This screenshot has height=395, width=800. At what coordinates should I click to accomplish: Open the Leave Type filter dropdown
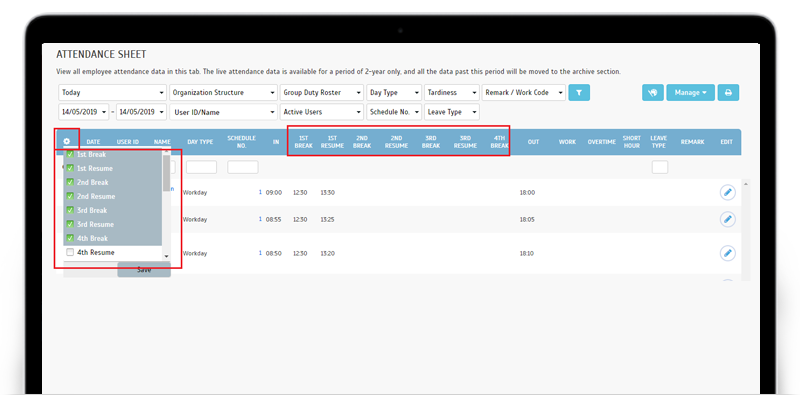point(452,112)
